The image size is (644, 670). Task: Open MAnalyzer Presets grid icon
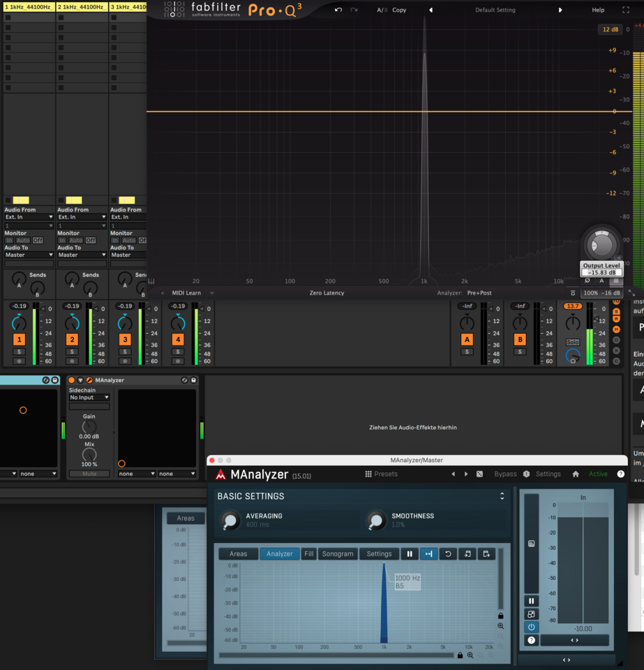point(368,474)
